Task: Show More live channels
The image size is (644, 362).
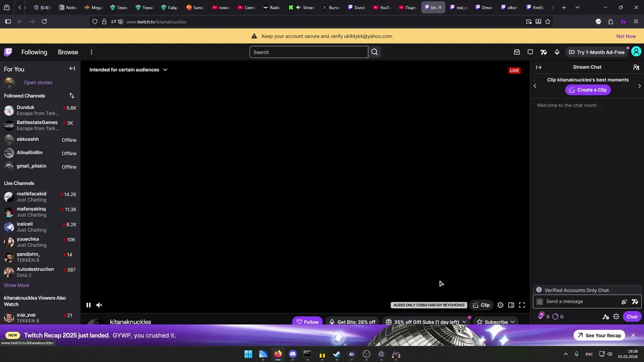Action: coord(17,285)
